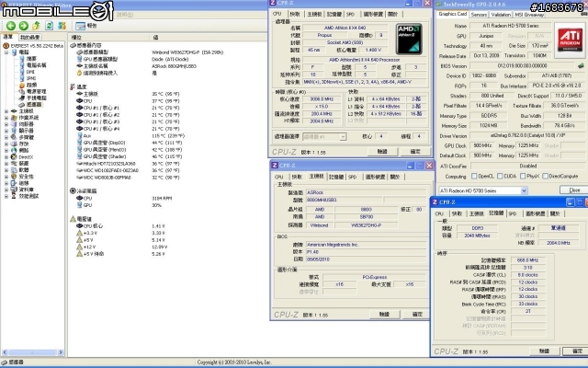The width and height of the screenshot is (588, 368).
Task: Select the Motherboard (主機板) tree icon
Action: (15, 110)
